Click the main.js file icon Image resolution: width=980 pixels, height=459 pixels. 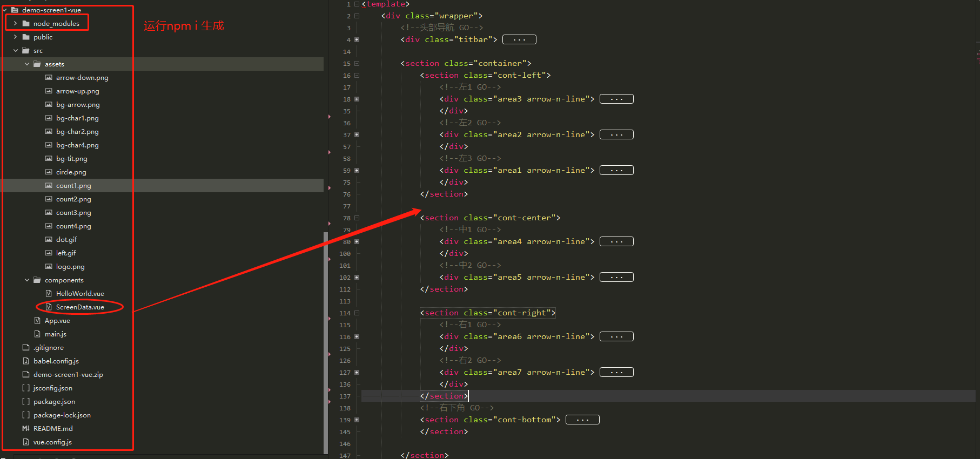[37, 334]
